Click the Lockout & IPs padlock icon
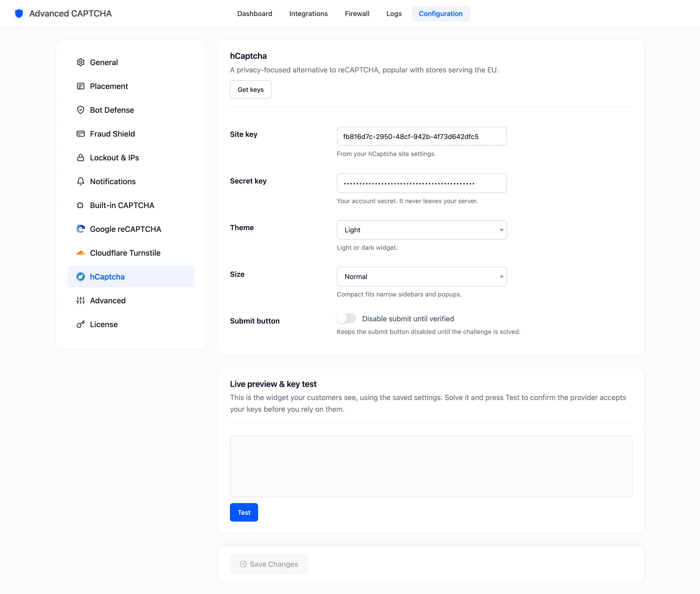 [x=80, y=157]
